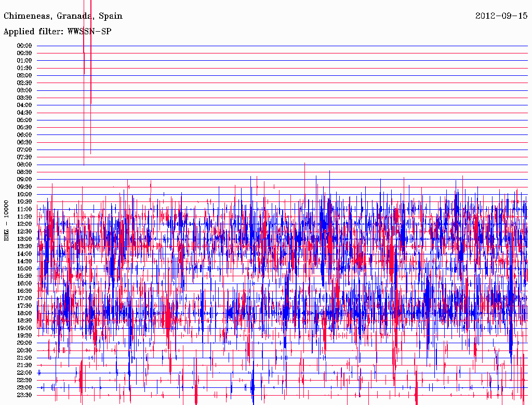Select the 22:30 time label
Screen dimensions: 532x405
[24, 380]
